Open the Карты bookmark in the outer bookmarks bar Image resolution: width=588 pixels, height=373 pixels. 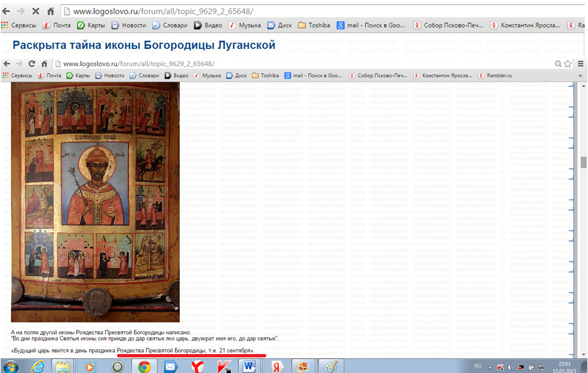click(91, 25)
